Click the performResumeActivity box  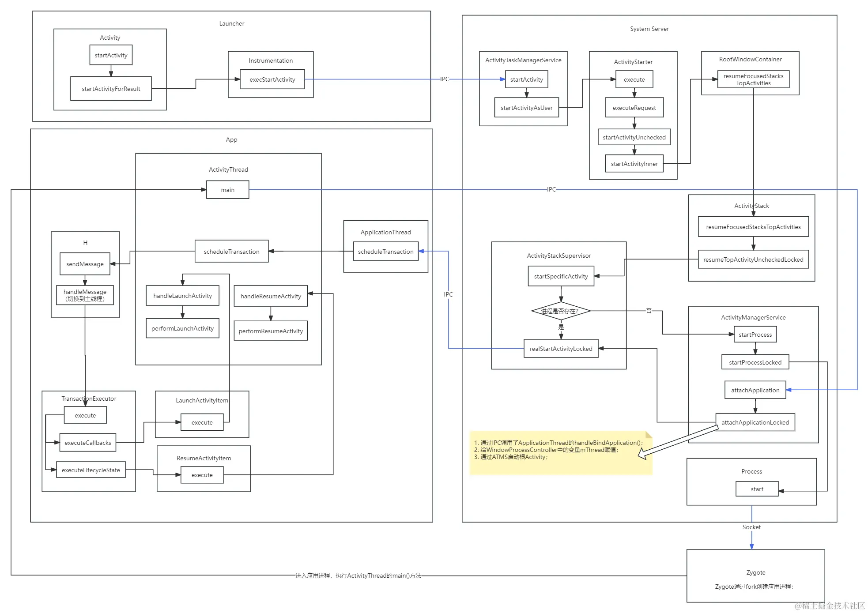click(x=271, y=331)
